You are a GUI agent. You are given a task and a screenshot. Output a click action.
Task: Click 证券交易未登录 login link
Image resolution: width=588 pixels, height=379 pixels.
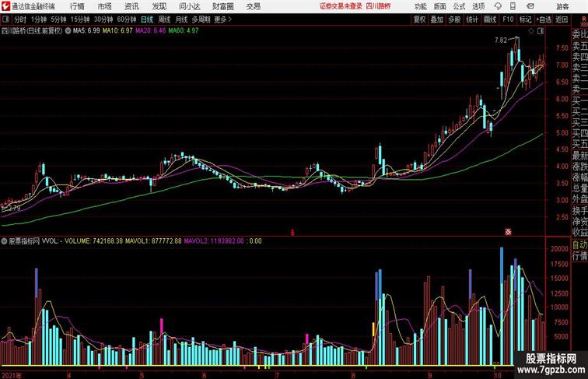[x=341, y=6]
